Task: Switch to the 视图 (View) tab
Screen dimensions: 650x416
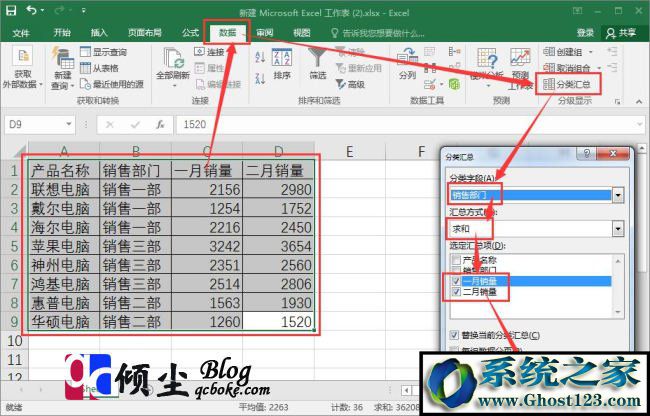Action: click(301, 33)
